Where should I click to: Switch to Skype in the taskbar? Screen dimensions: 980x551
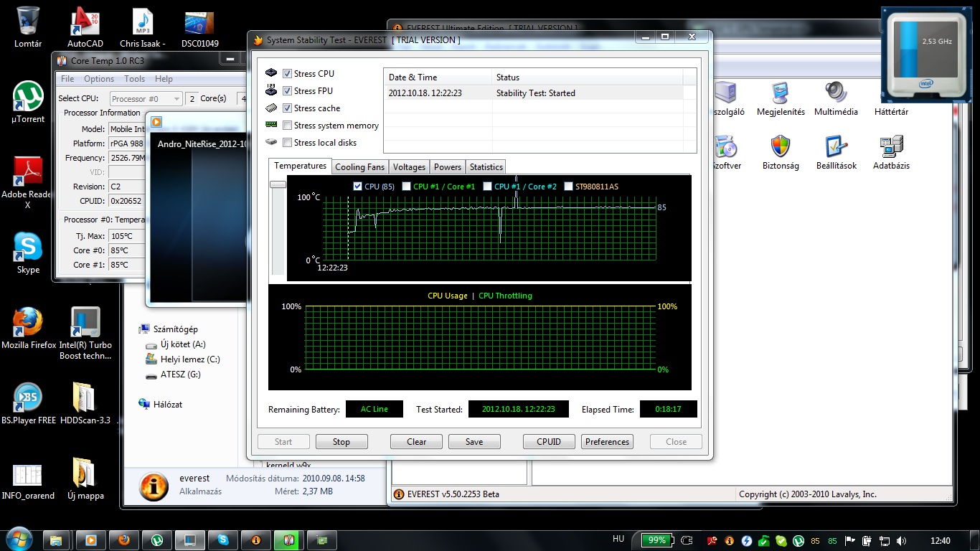click(x=223, y=540)
